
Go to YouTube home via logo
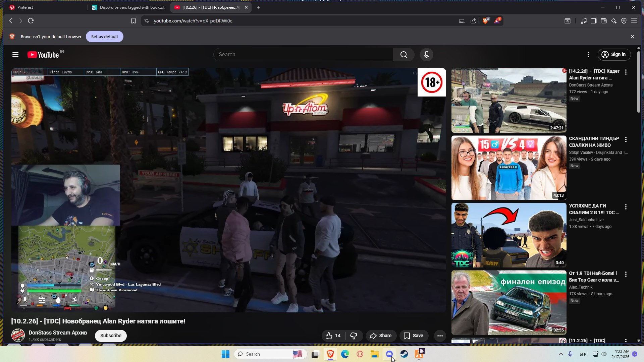point(43,55)
